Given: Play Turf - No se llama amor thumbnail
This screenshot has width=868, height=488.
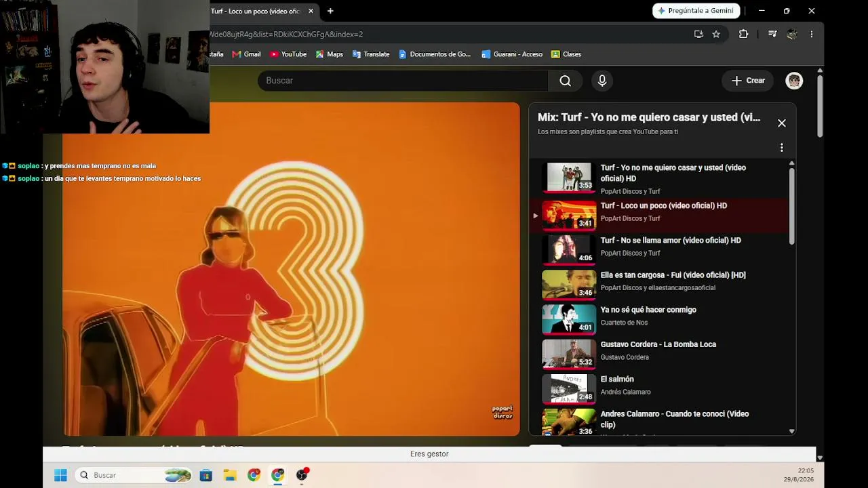Looking at the screenshot, I should [569, 250].
